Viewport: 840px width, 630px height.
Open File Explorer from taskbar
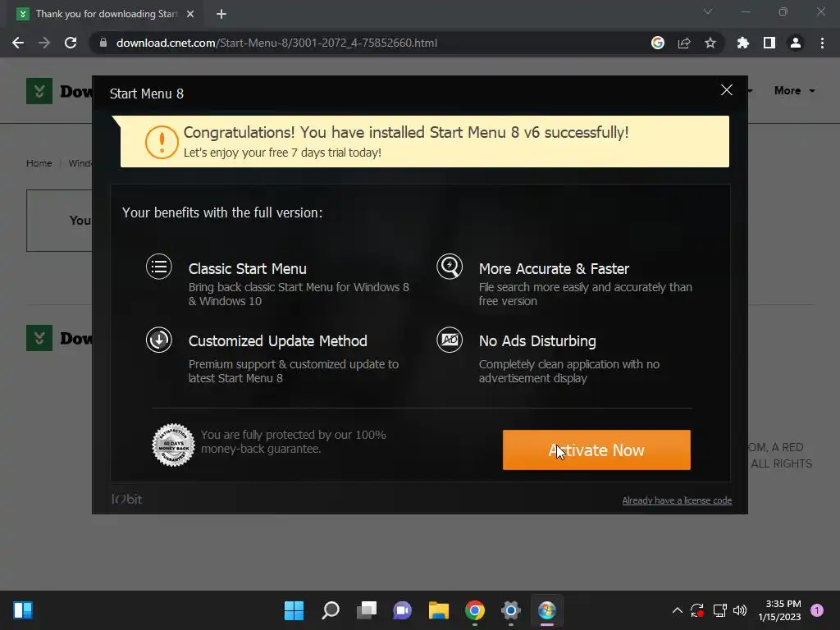[438, 610]
